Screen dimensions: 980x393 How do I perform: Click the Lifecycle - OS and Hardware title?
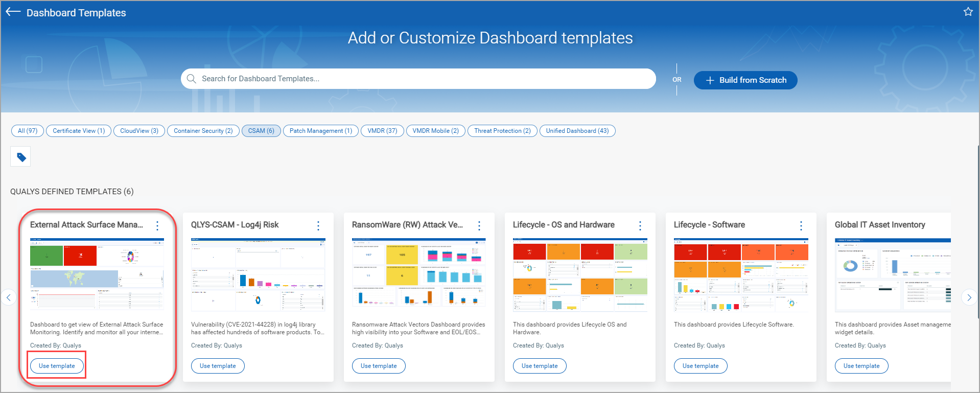tap(564, 225)
